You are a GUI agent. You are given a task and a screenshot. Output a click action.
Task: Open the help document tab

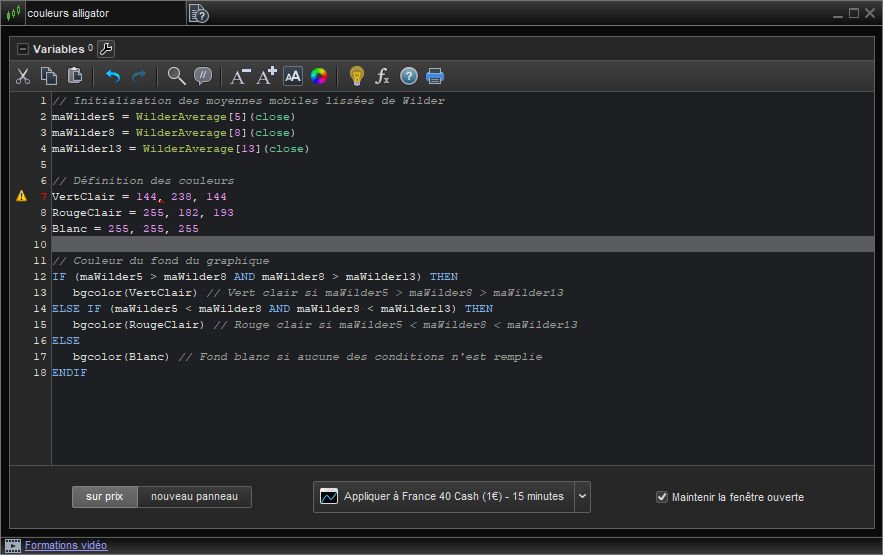(x=199, y=13)
